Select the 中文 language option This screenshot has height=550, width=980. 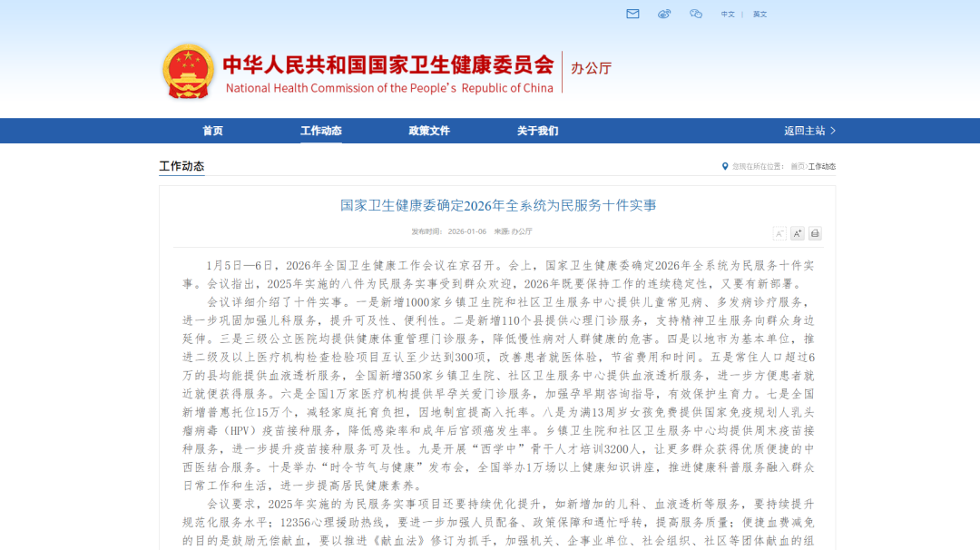coord(726,14)
